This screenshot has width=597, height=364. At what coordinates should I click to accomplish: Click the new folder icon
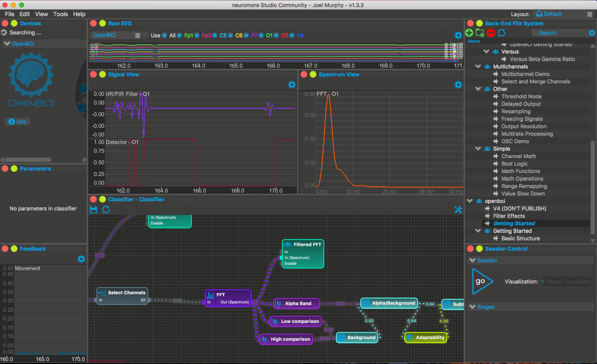tap(480, 33)
